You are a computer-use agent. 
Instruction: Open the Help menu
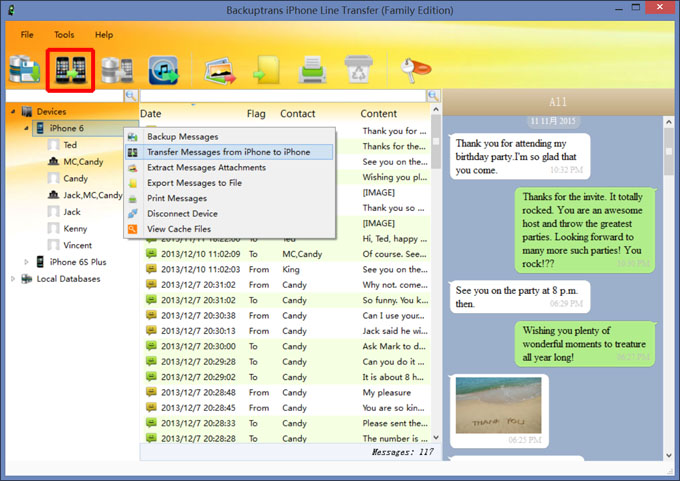point(104,35)
